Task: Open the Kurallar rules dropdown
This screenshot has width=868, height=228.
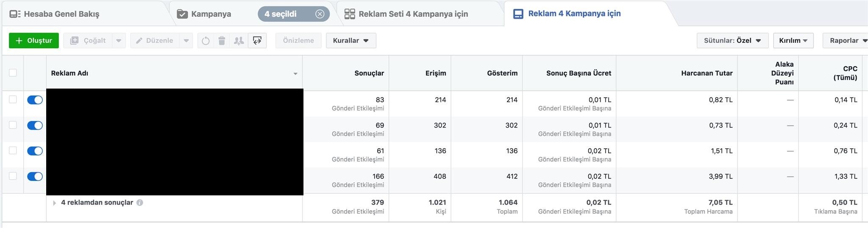Action: pos(351,41)
